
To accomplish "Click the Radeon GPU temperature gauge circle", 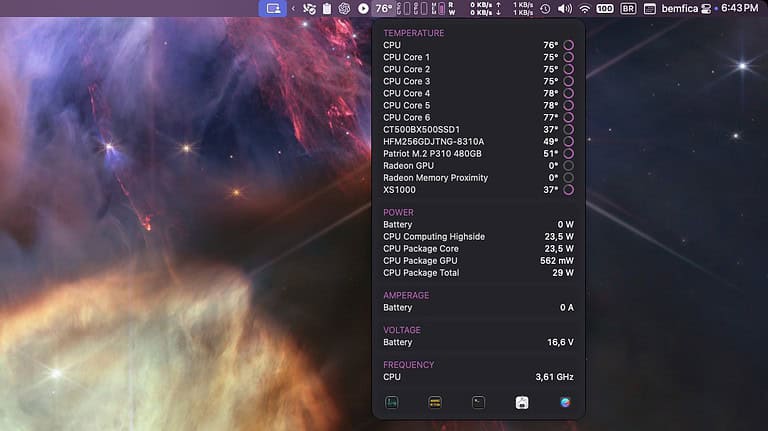I will point(568,165).
